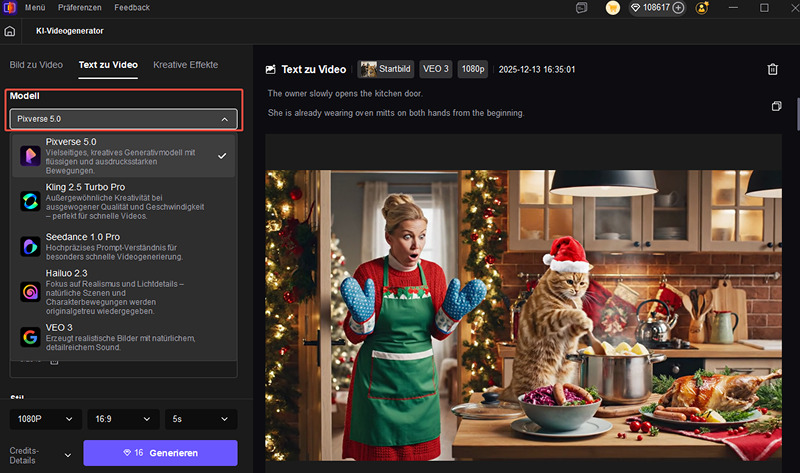Open the shopping cart icon
The image size is (800, 473).
(x=613, y=8)
